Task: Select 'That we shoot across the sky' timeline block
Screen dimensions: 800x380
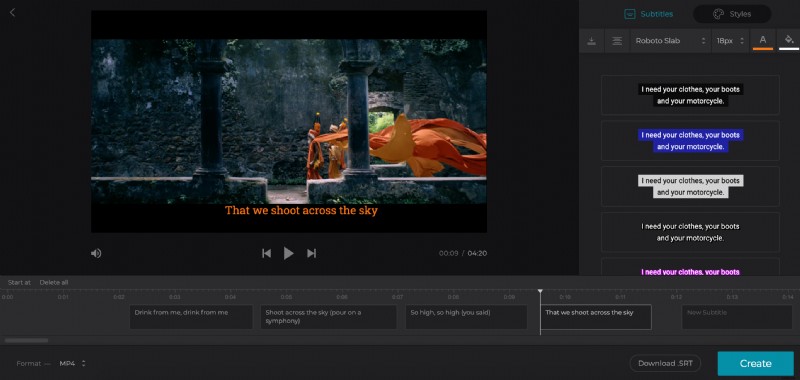Action: [596, 317]
